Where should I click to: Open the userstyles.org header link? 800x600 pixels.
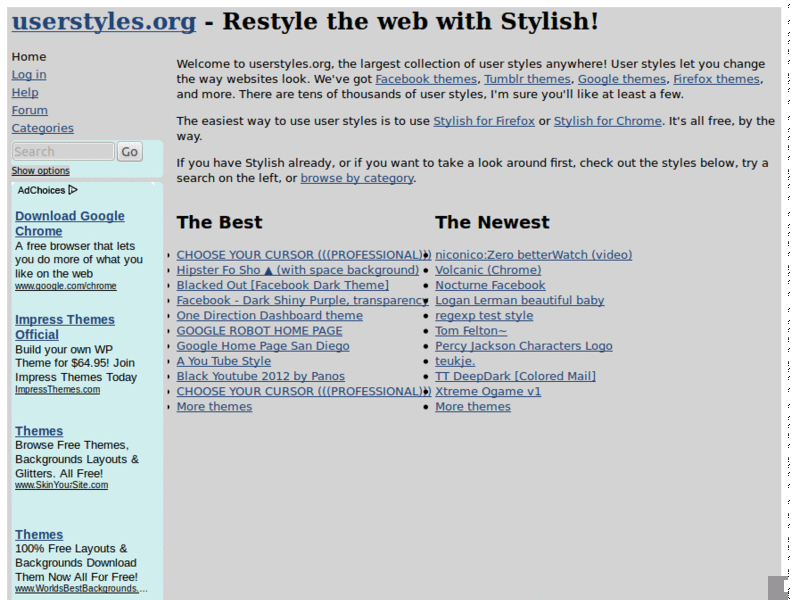tap(104, 22)
